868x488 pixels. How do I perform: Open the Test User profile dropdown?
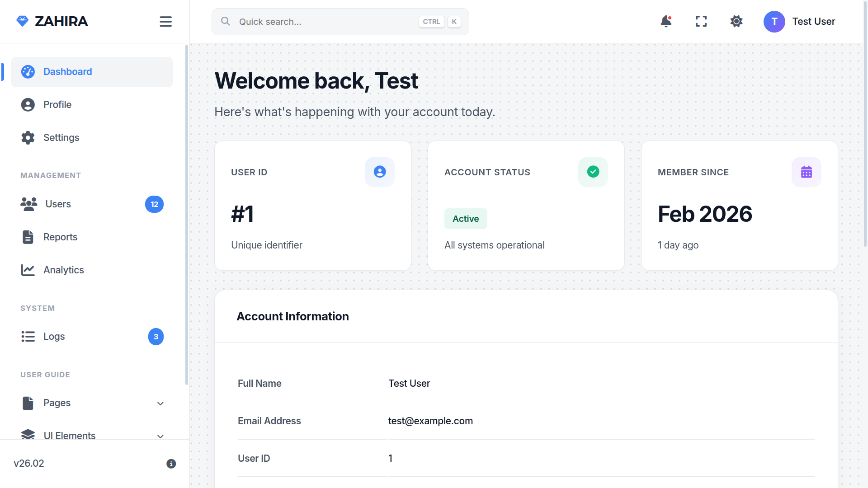coord(800,21)
